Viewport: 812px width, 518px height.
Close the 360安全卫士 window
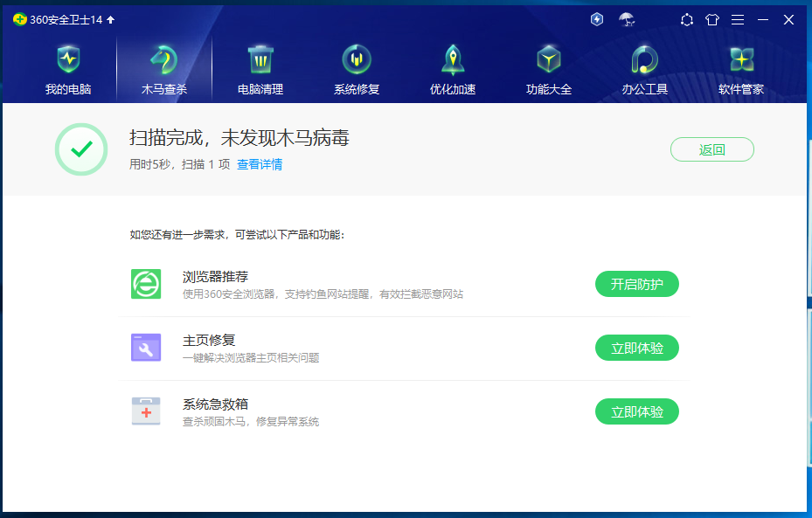(788, 20)
